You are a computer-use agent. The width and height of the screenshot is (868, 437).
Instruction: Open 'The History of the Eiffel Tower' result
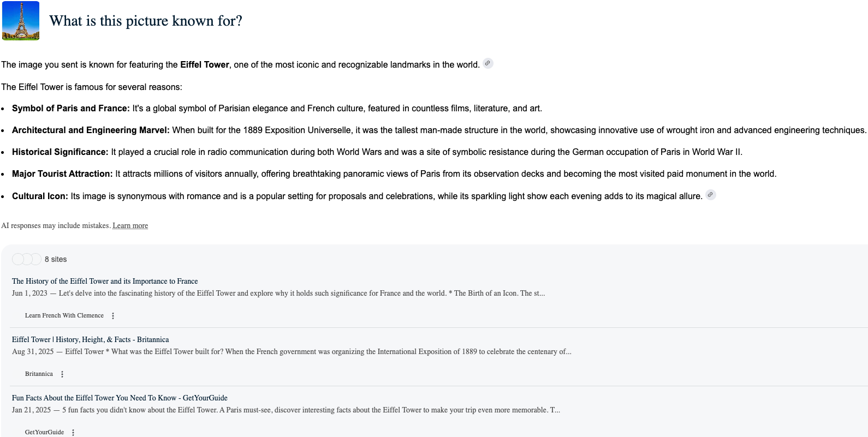point(105,282)
